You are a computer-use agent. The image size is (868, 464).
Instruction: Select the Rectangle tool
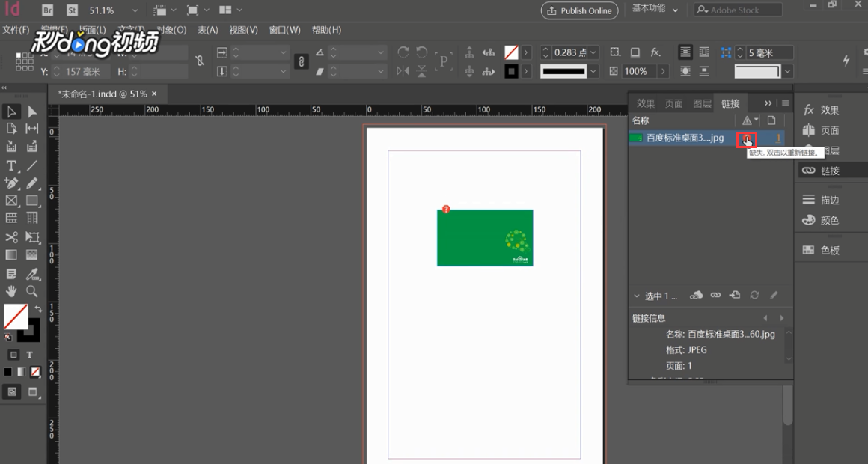32,201
